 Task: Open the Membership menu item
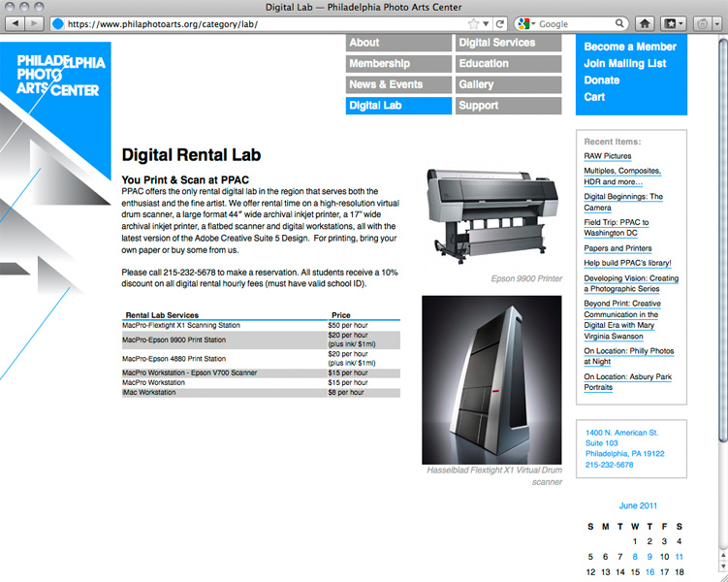(398, 64)
